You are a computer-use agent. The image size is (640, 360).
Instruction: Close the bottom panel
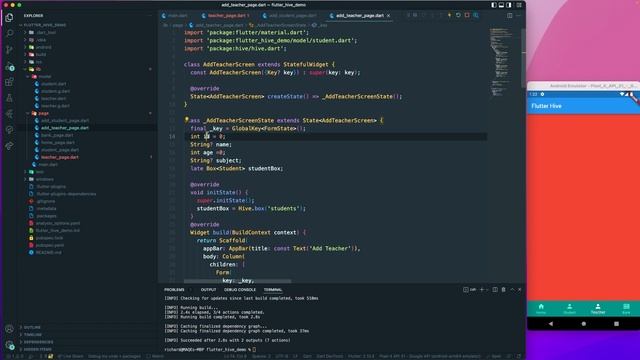pos(520,289)
